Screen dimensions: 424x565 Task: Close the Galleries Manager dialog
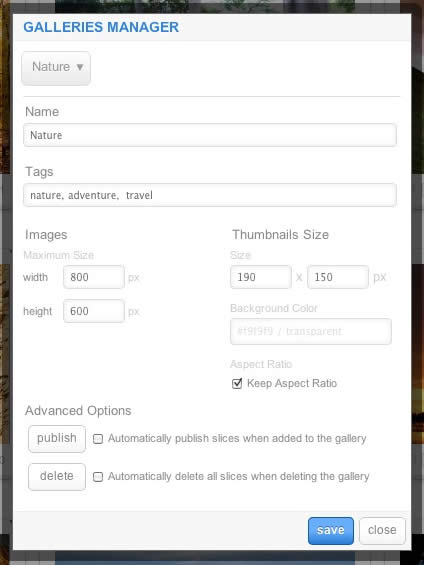coord(382,530)
